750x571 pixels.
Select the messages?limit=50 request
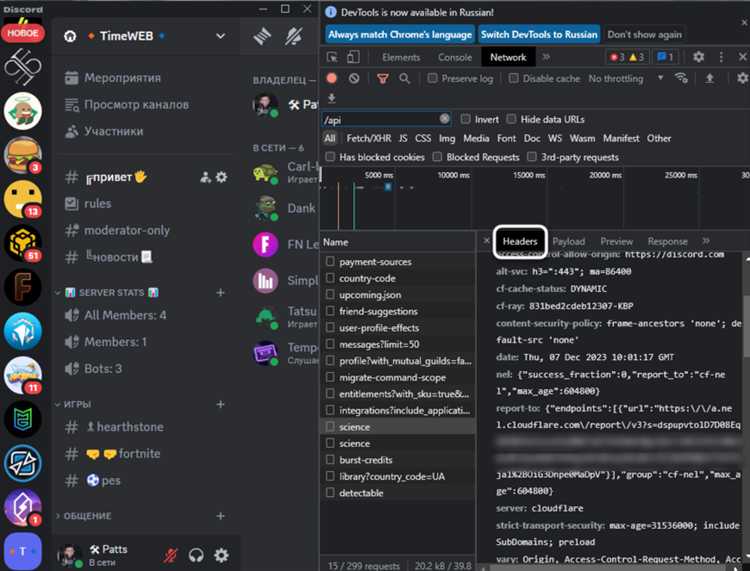coord(398,344)
